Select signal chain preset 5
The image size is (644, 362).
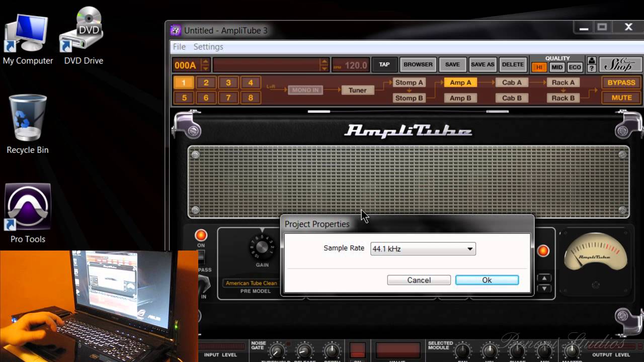click(184, 98)
